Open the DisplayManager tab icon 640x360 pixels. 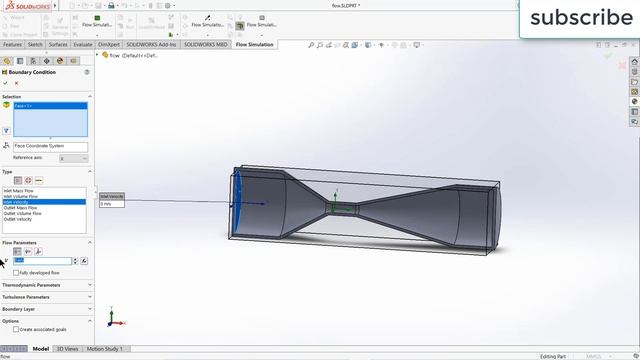60,61
